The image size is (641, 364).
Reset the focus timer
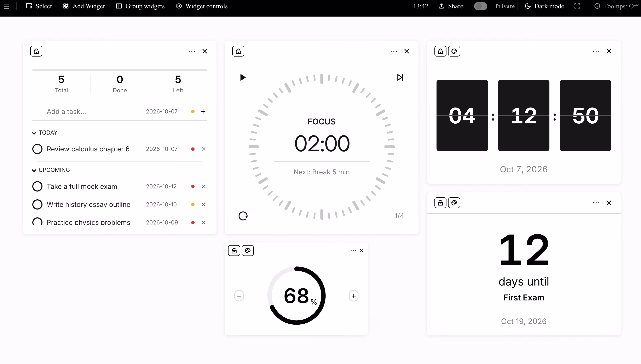243,216
